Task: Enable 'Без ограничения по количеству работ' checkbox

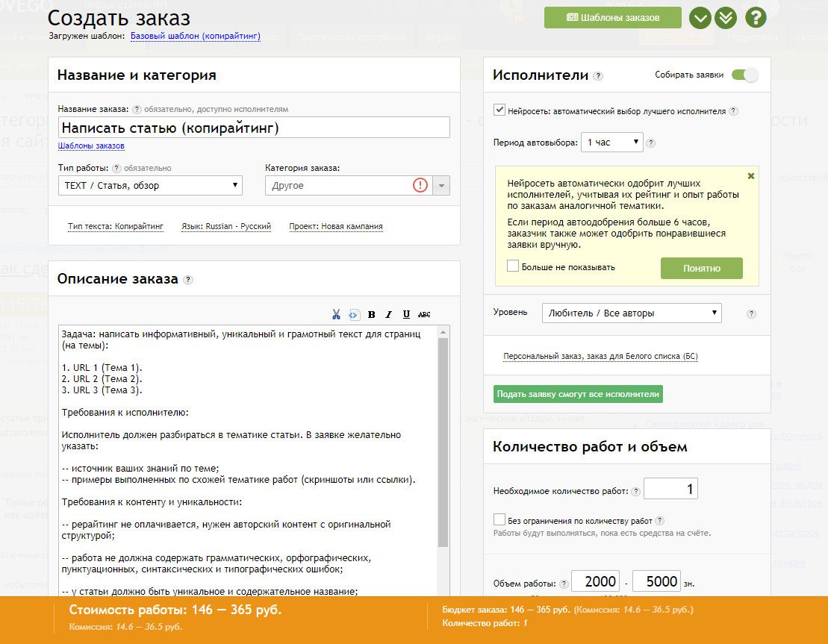Action: (499, 519)
